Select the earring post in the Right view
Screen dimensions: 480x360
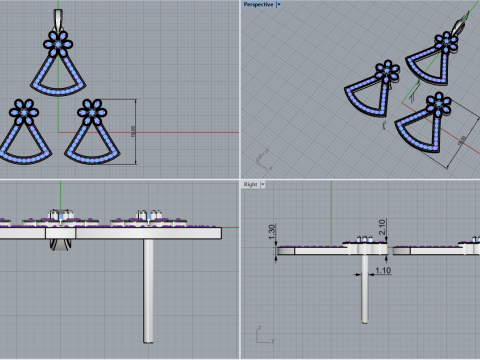click(x=365, y=289)
